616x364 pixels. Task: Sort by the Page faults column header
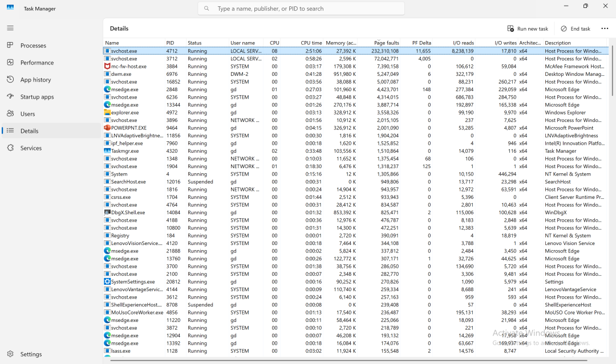tap(380, 43)
